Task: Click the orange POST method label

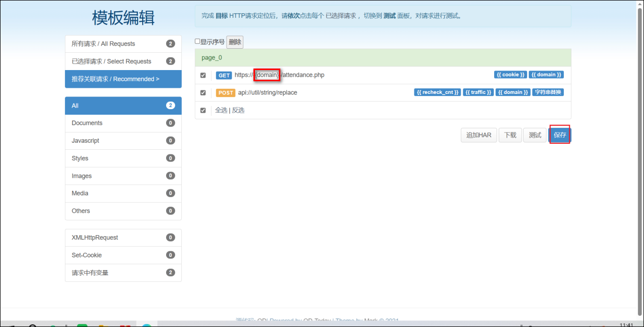Action: (225, 93)
